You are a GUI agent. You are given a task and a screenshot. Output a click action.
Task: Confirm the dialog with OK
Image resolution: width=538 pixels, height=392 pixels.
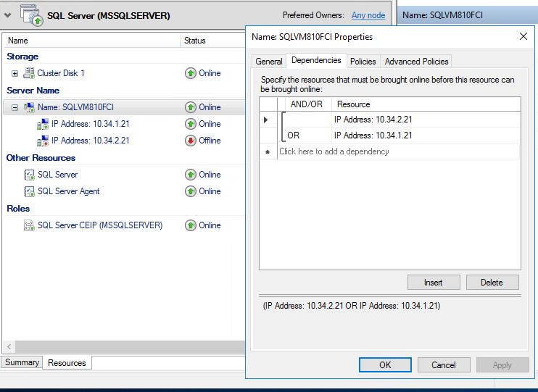click(385, 365)
